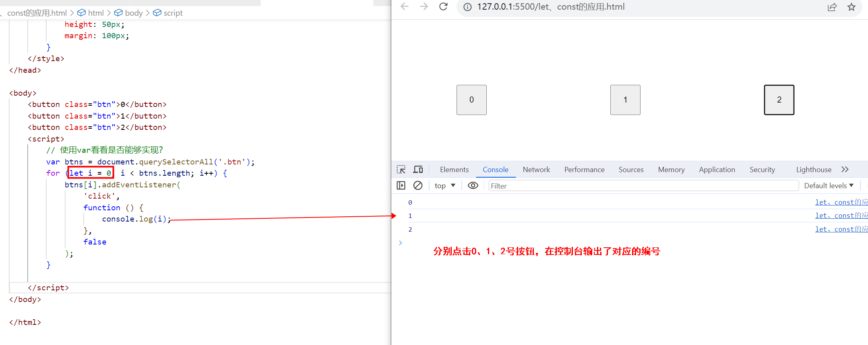Click the script breadcrumb label
868x345 pixels.
click(173, 13)
